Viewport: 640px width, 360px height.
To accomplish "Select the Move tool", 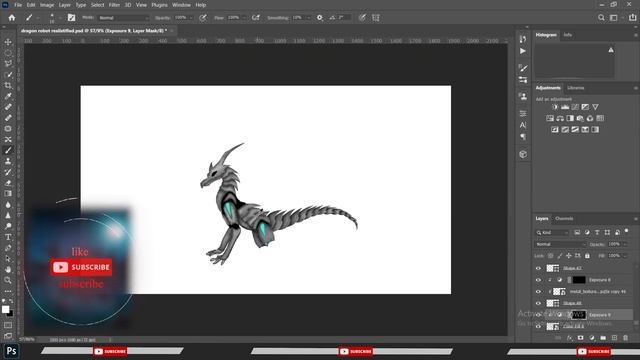I will click(x=8, y=42).
